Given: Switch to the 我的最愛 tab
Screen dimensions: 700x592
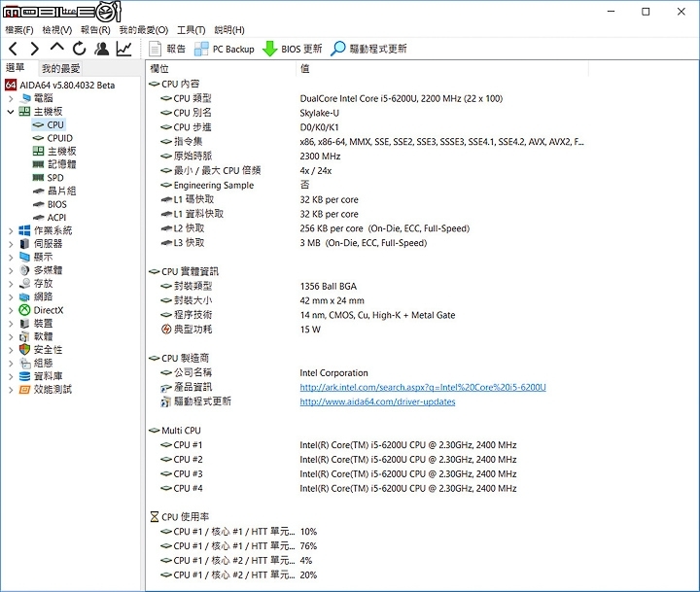Looking at the screenshot, I should pyautogui.click(x=60, y=68).
